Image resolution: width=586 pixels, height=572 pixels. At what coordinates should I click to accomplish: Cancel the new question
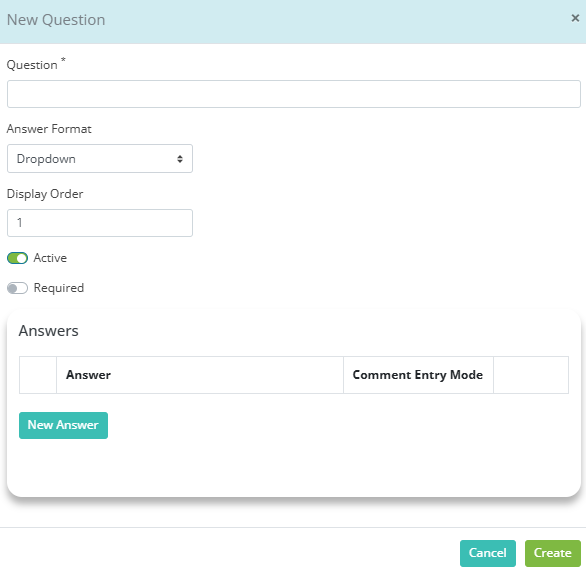pos(488,553)
